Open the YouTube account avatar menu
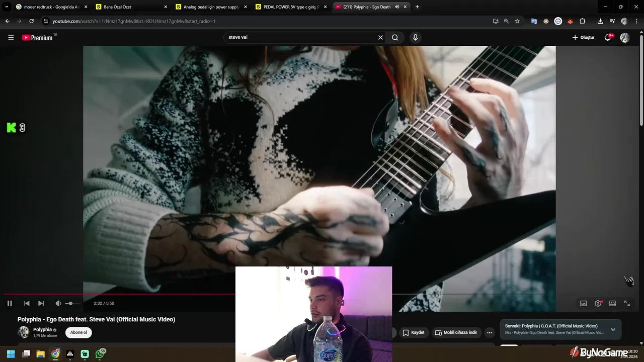 click(x=625, y=38)
